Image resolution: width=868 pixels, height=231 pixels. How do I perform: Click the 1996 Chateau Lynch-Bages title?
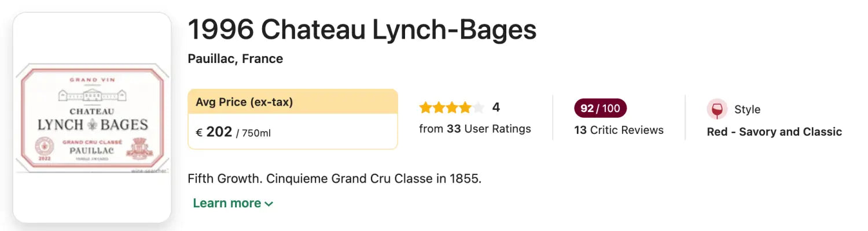(362, 30)
